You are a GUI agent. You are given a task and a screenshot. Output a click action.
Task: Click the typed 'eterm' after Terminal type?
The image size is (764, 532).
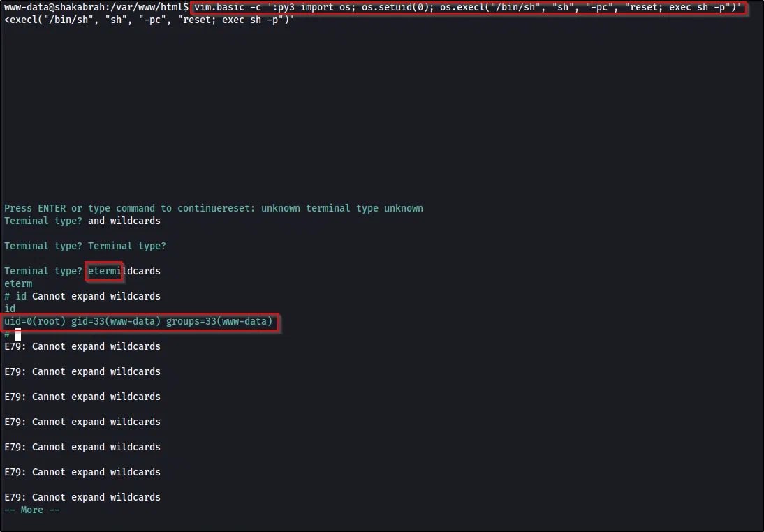102,271
